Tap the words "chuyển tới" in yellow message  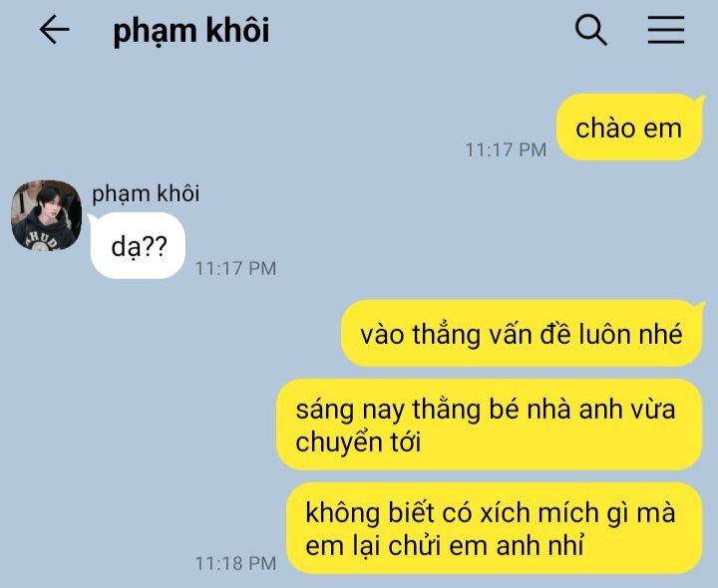358,442
